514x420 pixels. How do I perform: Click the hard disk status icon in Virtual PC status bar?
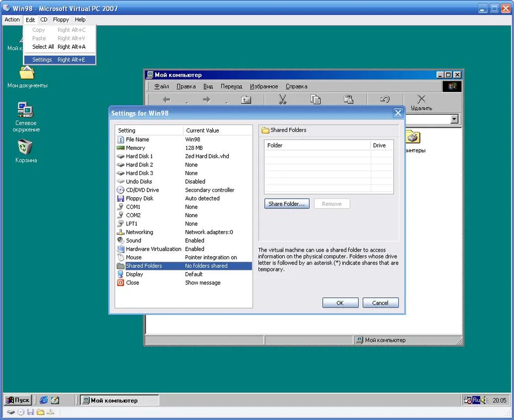pos(11,412)
